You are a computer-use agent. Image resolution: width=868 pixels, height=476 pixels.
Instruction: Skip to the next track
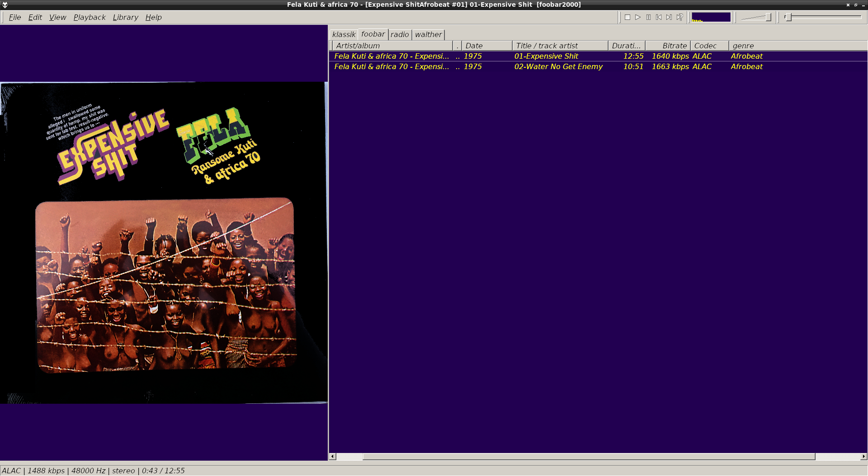669,17
